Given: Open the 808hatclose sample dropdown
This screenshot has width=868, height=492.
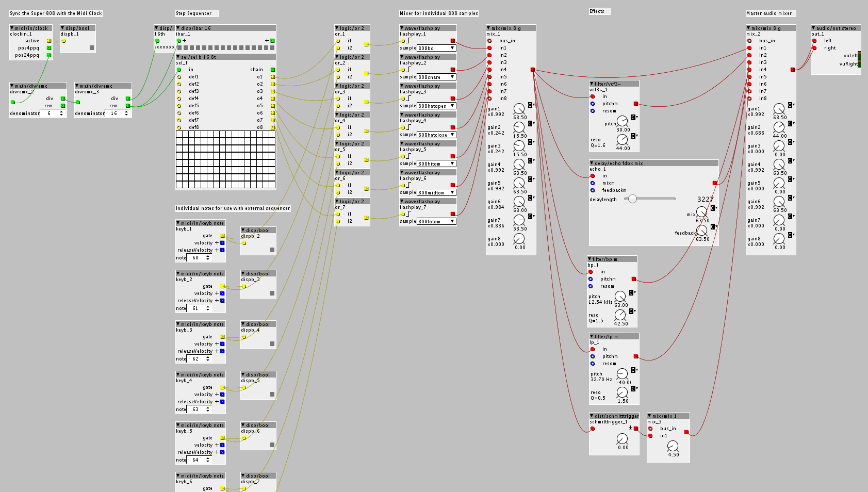Looking at the screenshot, I should pyautogui.click(x=436, y=135).
